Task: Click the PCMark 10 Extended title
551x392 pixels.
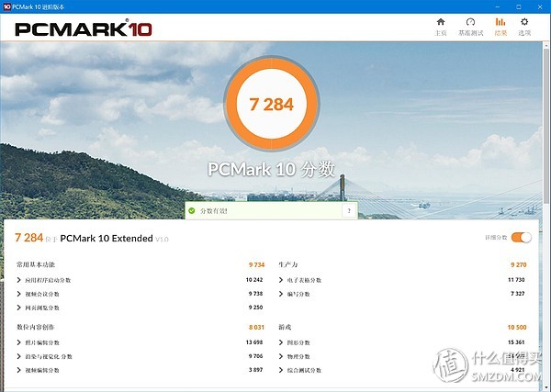Action: coord(107,238)
